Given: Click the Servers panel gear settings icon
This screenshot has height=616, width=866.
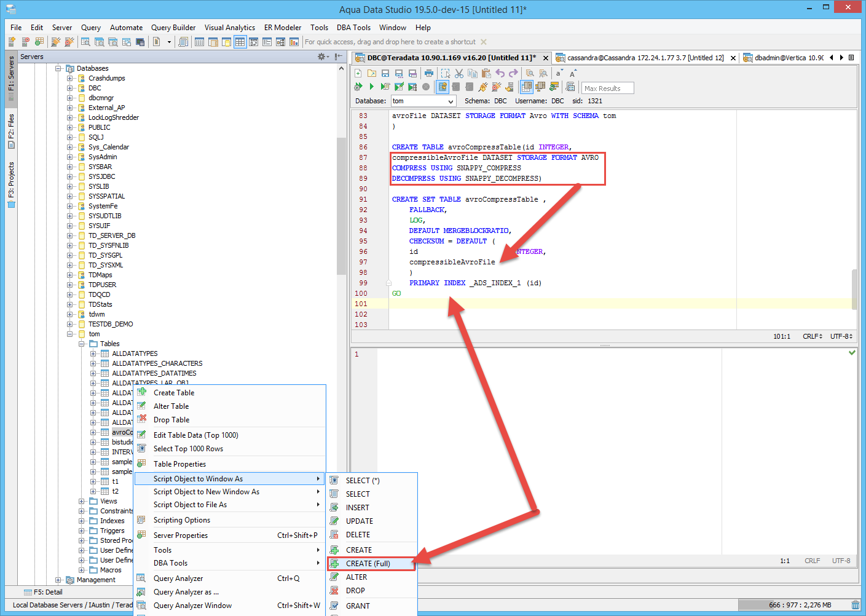Looking at the screenshot, I should [x=321, y=57].
